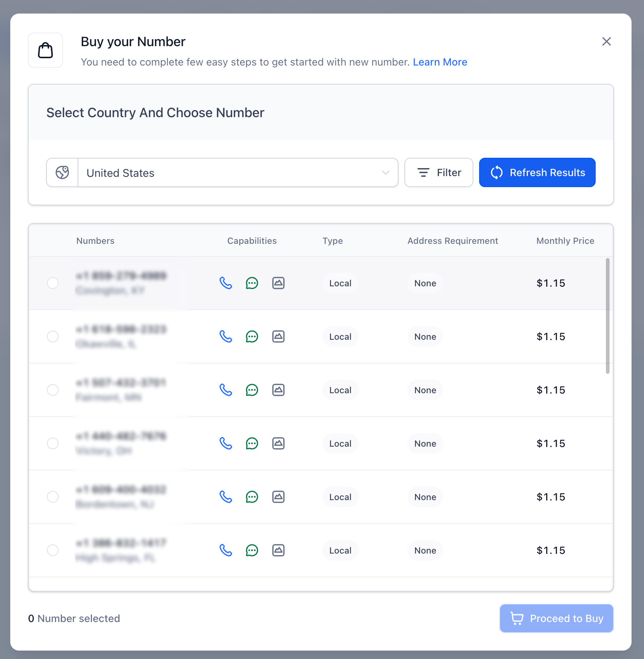644x659 pixels.
Task: Click the SMS chat icon in second row
Action: point(252,336)
